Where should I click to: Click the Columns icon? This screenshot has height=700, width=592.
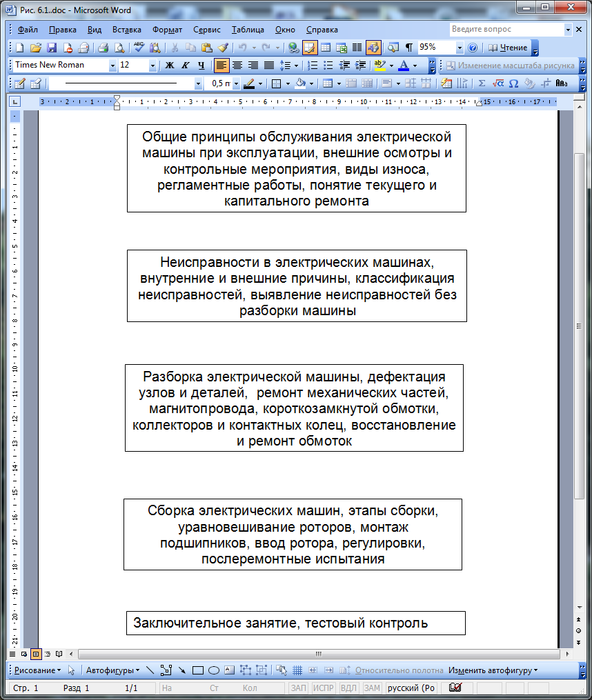click(x=357, y=48)
